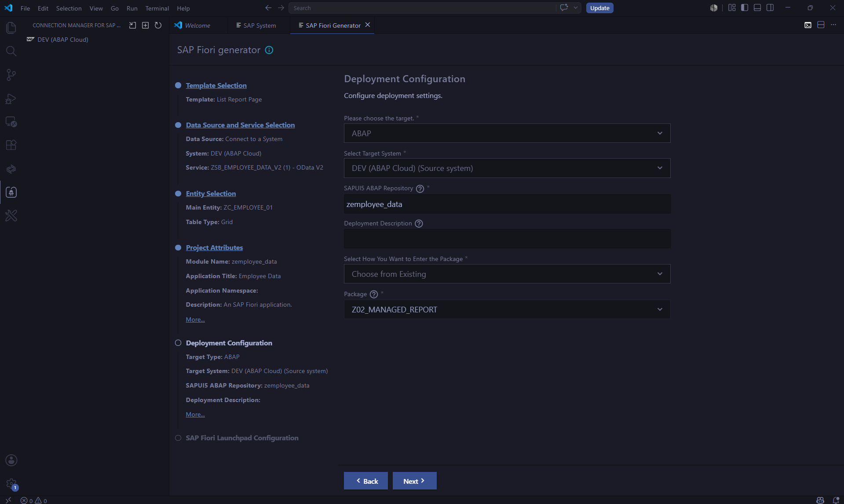
Task: Open the More Actions ellipsis menu
Action: point(833,25)
